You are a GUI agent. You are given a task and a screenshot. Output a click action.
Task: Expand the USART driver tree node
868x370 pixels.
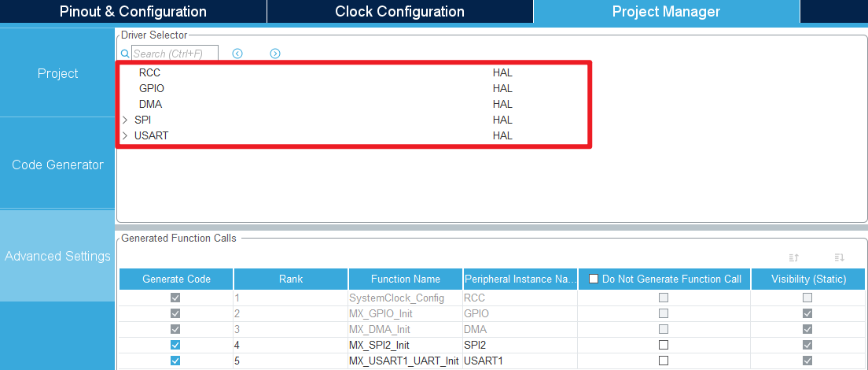point(125,135)
